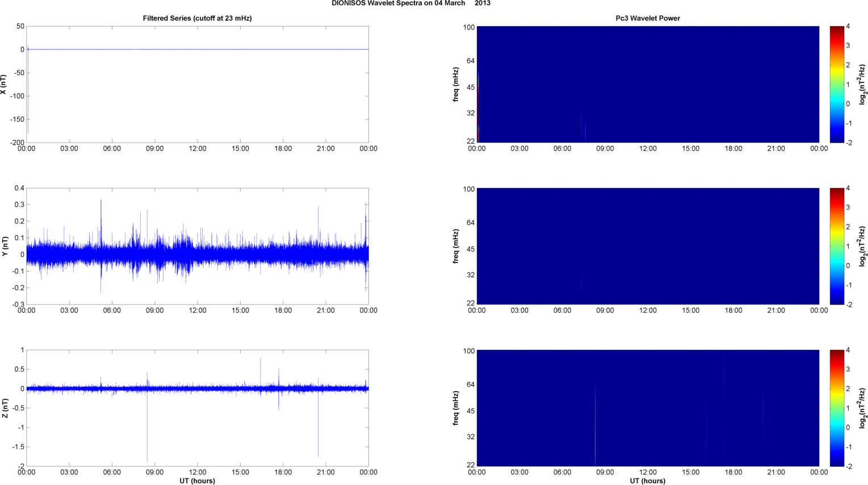The image size is (868, 485).
Task: Click the top spectrogram's colorbar
Action: (837, 85)
